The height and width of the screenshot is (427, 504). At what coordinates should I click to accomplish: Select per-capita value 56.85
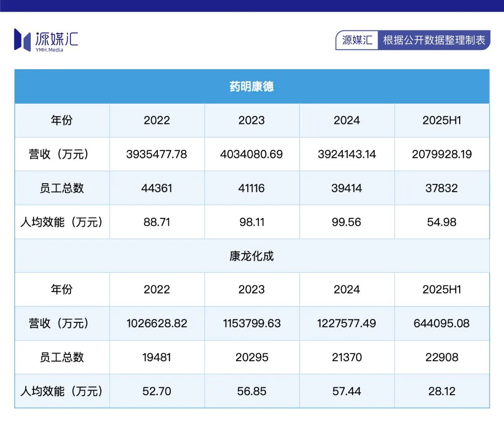(x=252, y=391)
